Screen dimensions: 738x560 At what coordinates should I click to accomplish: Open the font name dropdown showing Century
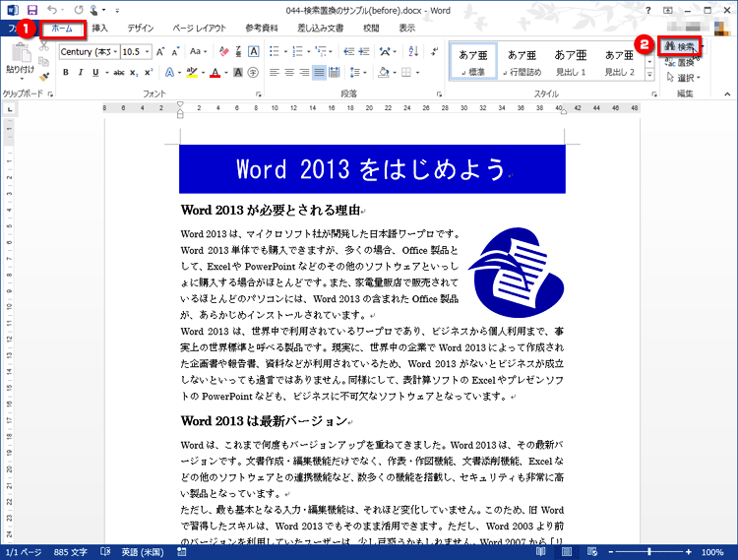(115, 52)
